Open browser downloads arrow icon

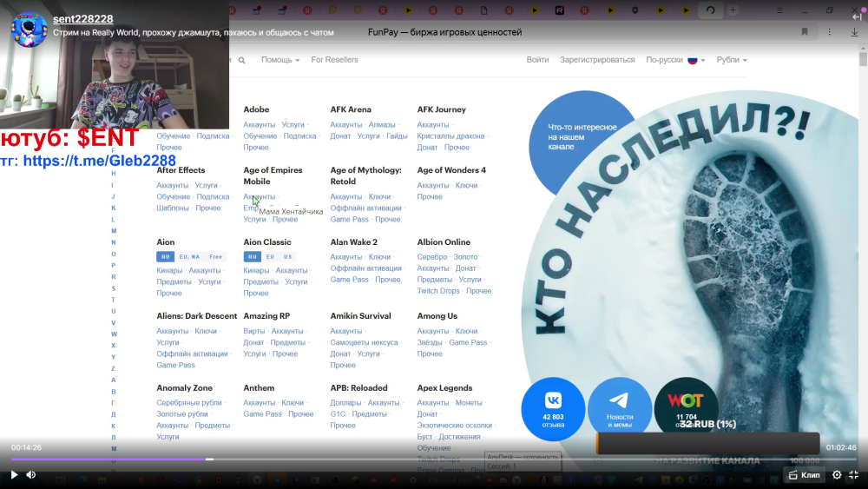855,32
